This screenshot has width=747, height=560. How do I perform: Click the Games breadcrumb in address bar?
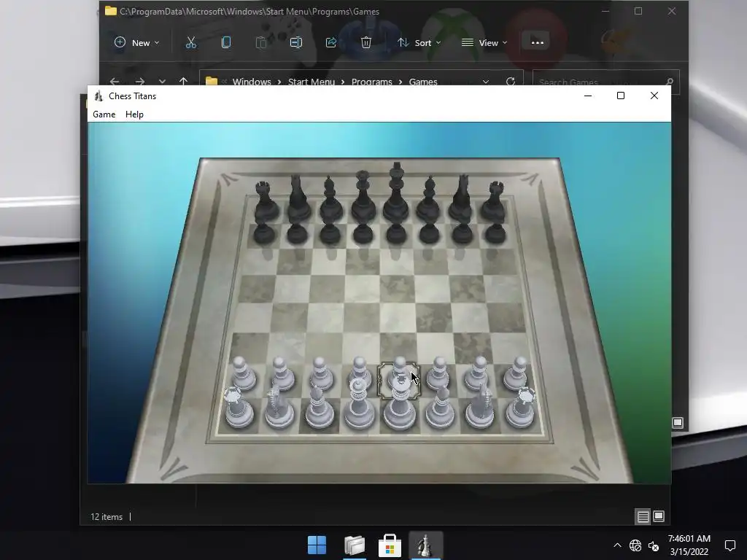(423, 82)
